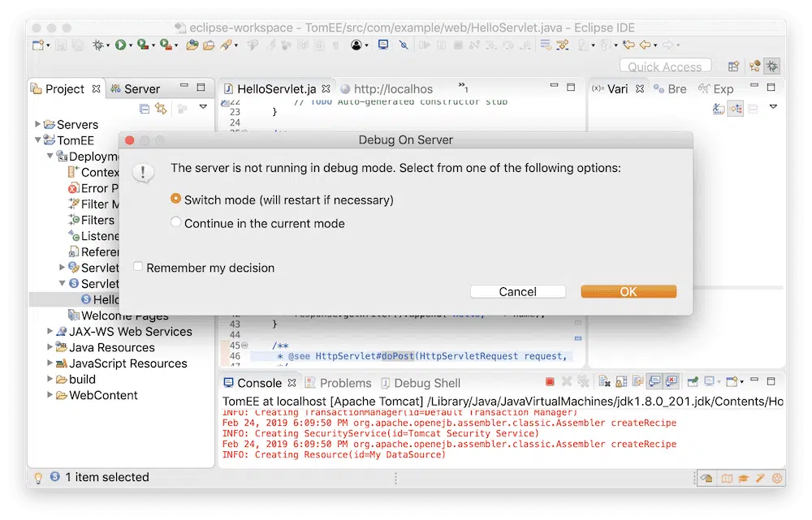Expand the JAX-WS Web Services node
812x520 pixels.
point(50,332)
